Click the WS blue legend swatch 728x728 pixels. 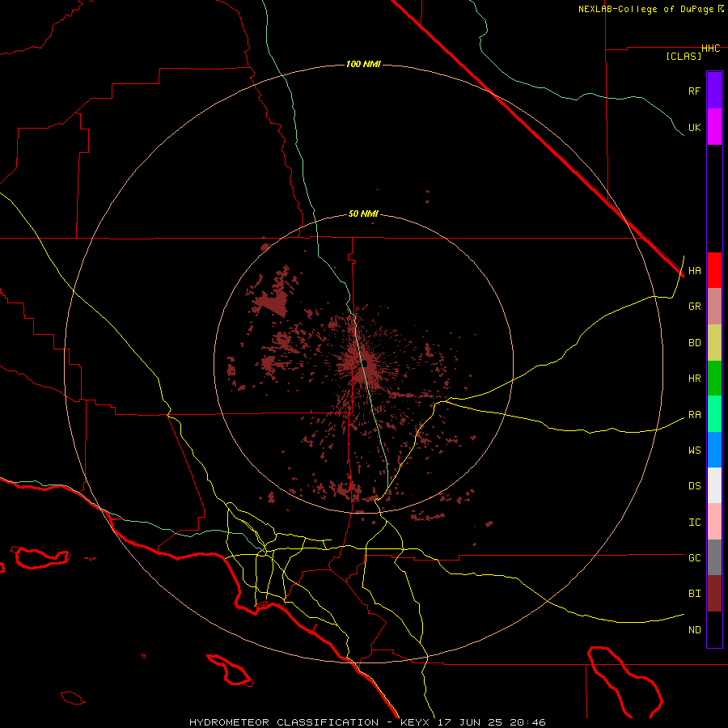click(x=714, y=450)
